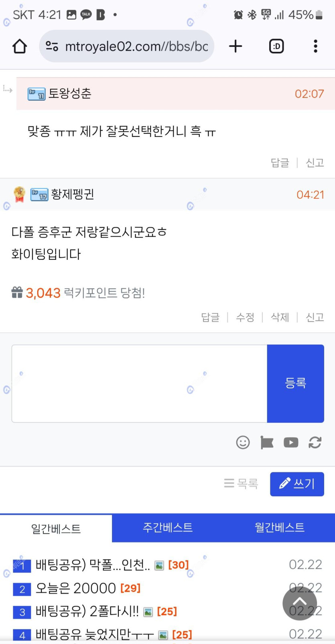Open a new tab with plus icon

236,47
